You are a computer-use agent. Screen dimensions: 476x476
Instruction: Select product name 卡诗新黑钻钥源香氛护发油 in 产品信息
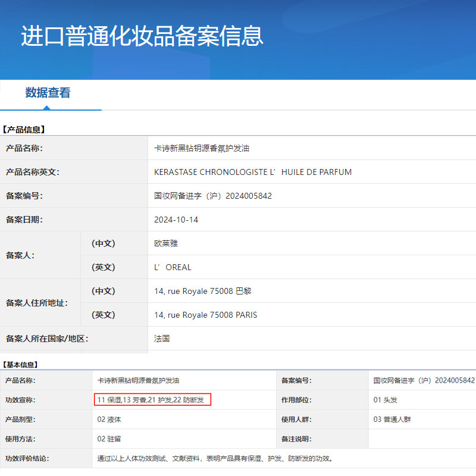202,148
